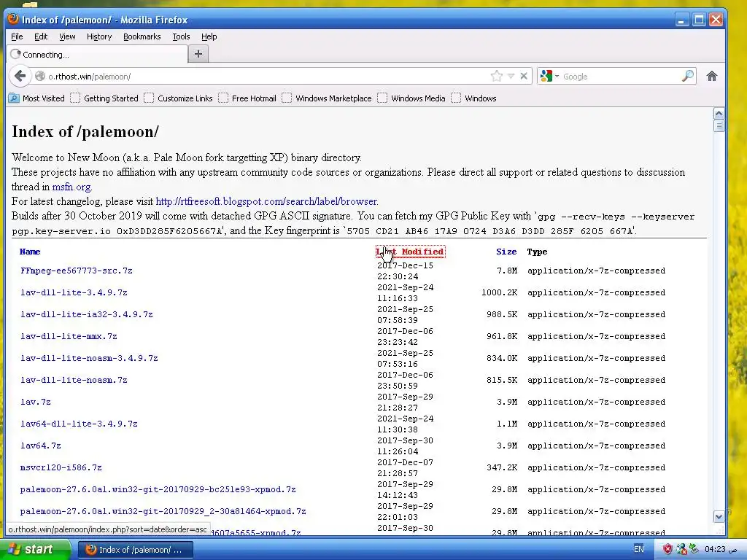Screen dimensions: 747x560
Task: Click the Google search input field
Action: pos(621,76)
